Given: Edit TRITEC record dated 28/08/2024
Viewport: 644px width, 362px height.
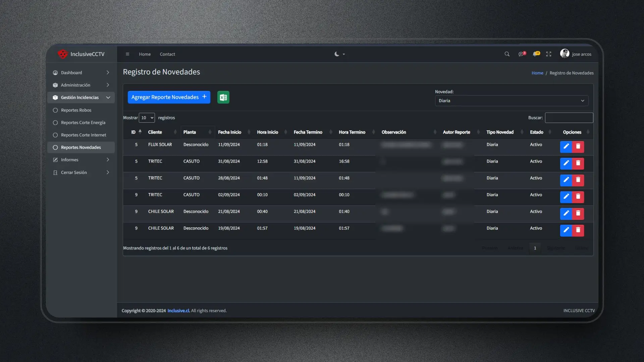Looking at the screenshot, I should [x=566, y=180].
